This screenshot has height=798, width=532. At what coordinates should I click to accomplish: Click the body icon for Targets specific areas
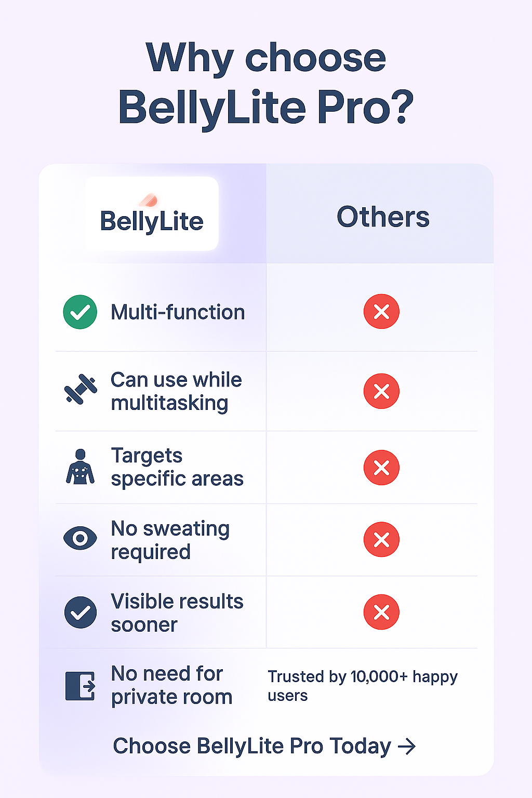click(x=81, y=467)
